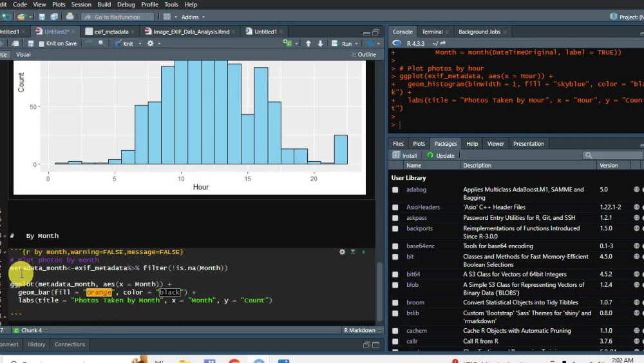Check the blob package checkbox
Screen dimensions: 644x363
[395, 285]
